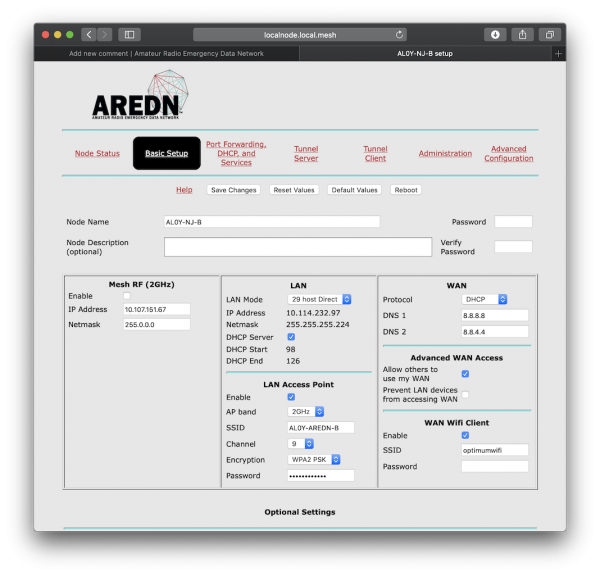The image size is (600, 576).
Task: Open the Help link
Action: tap(184, 190)
